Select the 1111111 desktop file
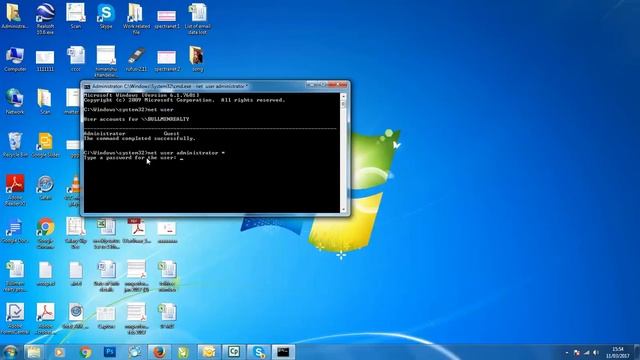This screenshot has width=640, height=360. [45, 60]
